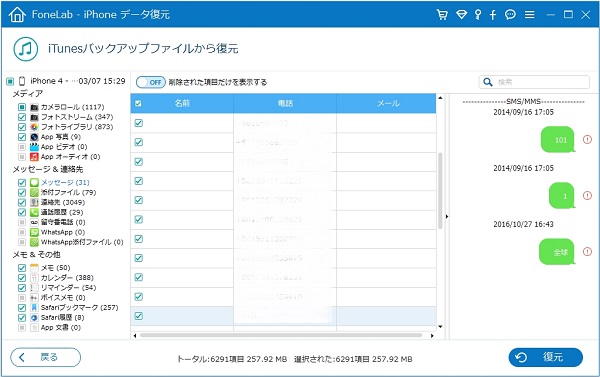Viewport: 600px width, 377px height.
Task: Select カレンダー (388) category
Action: pyautogui.click(x=67, y=278)
